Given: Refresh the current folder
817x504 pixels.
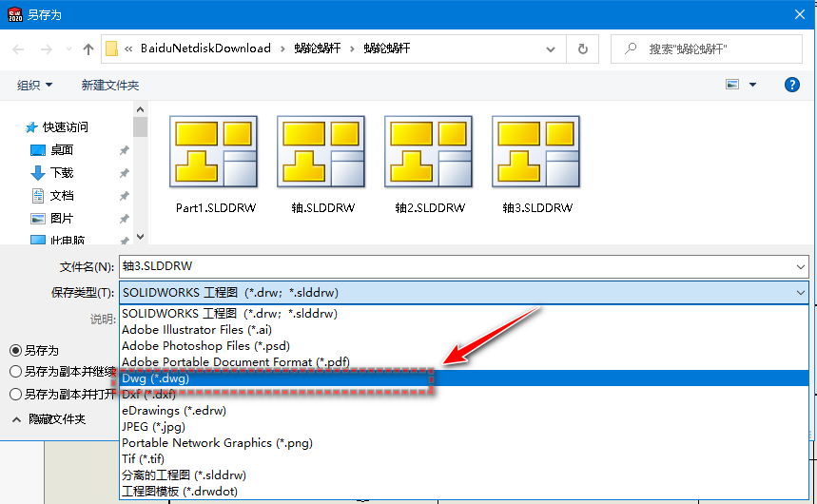Looking at the screenshot, I should [x=582, y=49].
